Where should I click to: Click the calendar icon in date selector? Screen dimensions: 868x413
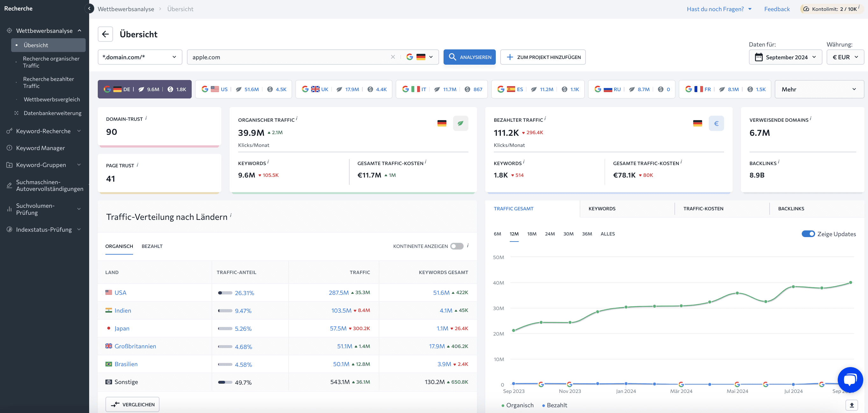click(758, 57)
